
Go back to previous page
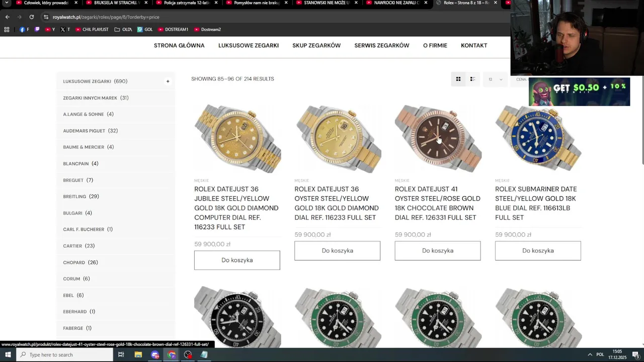(7, 17)
